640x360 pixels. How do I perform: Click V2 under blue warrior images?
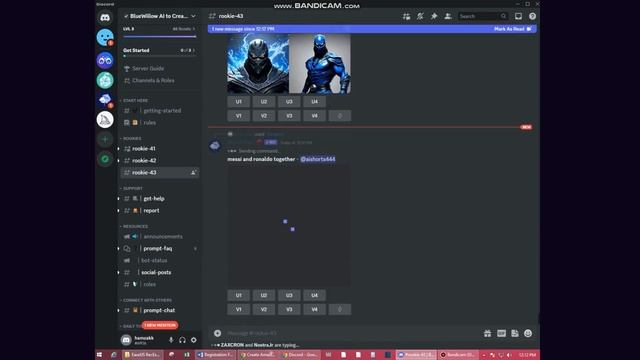point(264,116)
